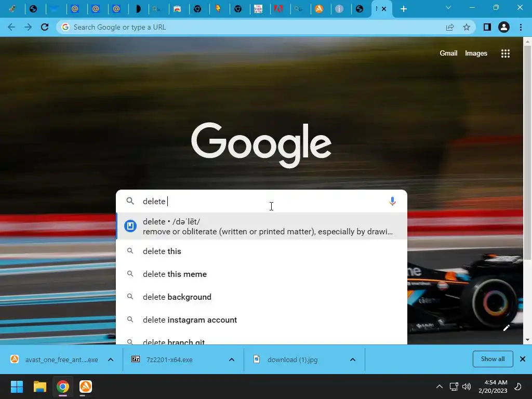Click Chrome icon in taskbar
Screen dimensions: 532x399
coord(63,387)
